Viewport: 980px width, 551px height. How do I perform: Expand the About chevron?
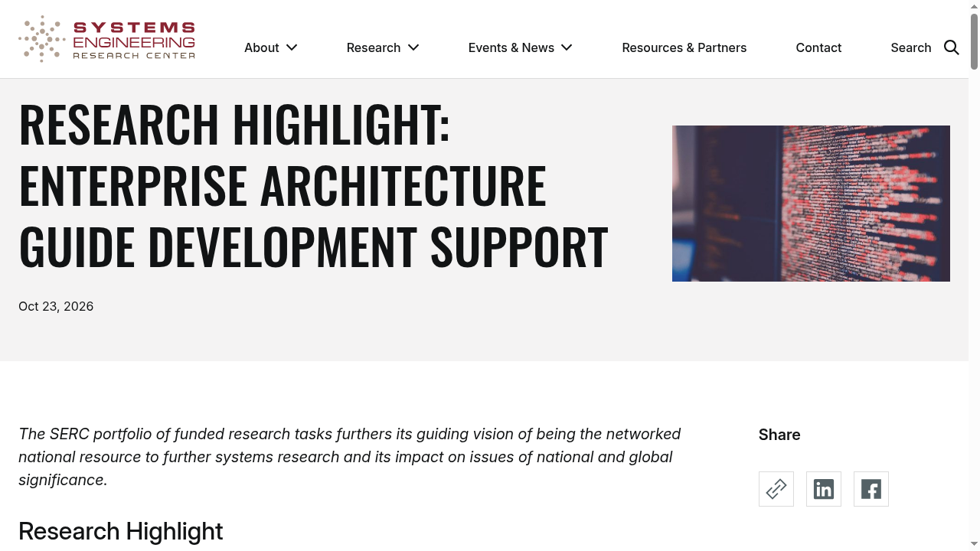point(292,47)
